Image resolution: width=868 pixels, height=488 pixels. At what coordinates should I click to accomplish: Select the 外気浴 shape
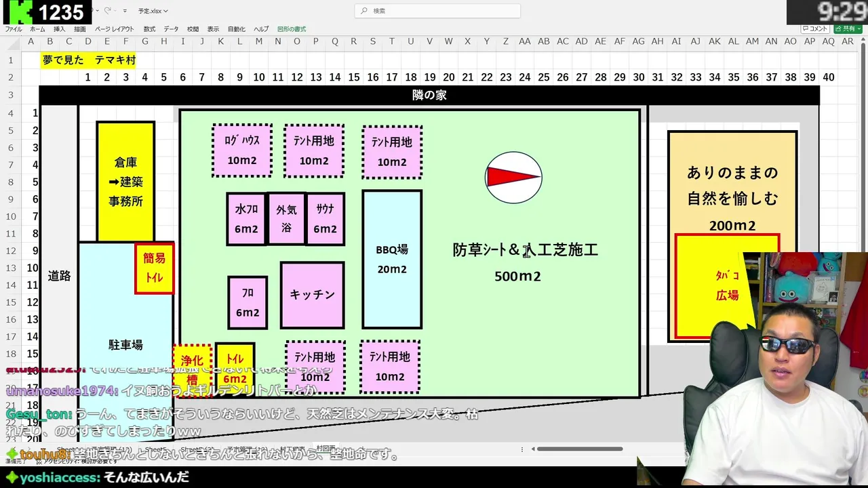[x=286, y=219]
